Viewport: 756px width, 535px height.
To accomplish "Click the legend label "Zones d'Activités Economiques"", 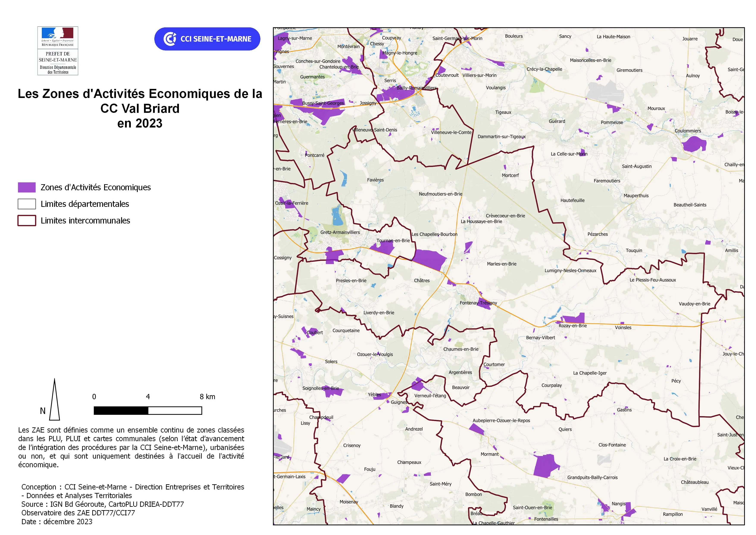I will (x=95, y=187).
